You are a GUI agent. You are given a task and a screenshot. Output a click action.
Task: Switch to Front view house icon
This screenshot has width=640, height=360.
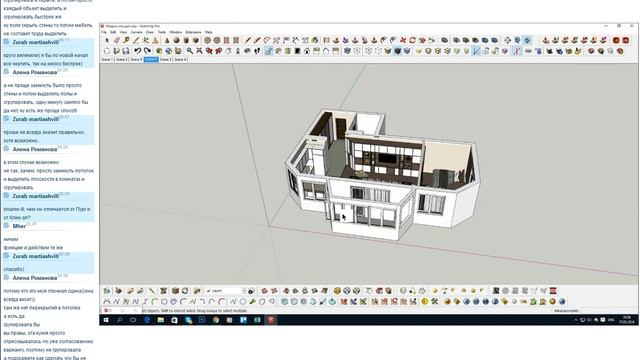307,51
